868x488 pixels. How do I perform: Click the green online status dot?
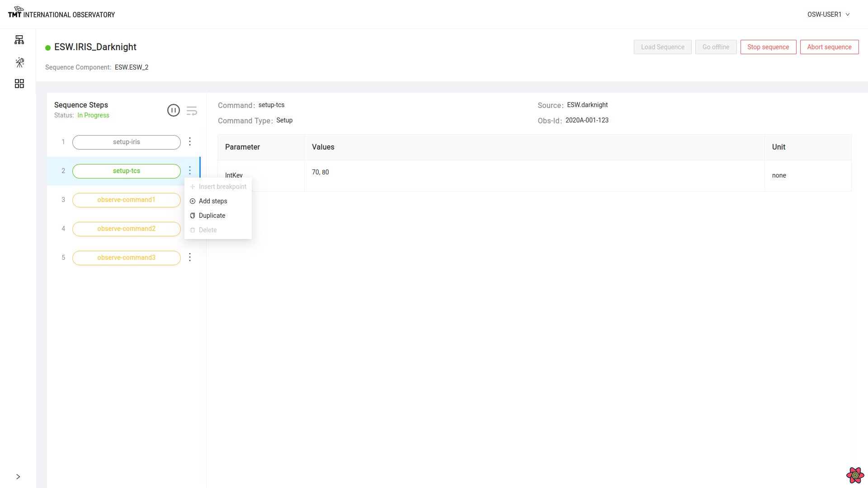point(48,48)
